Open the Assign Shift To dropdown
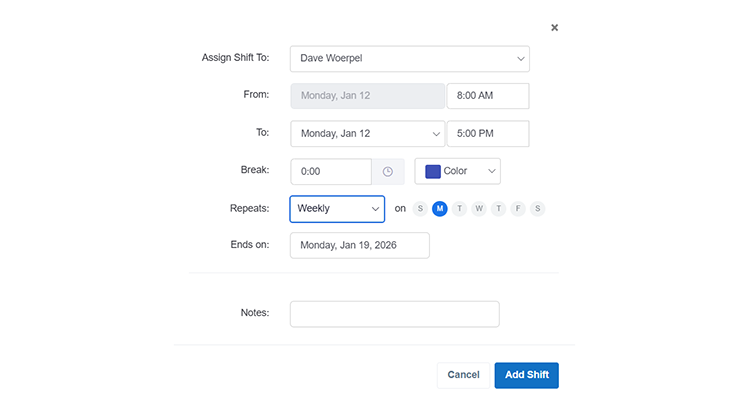Image resolution: width=750 pixels, height=404 pixels. [x=409, y=59]
